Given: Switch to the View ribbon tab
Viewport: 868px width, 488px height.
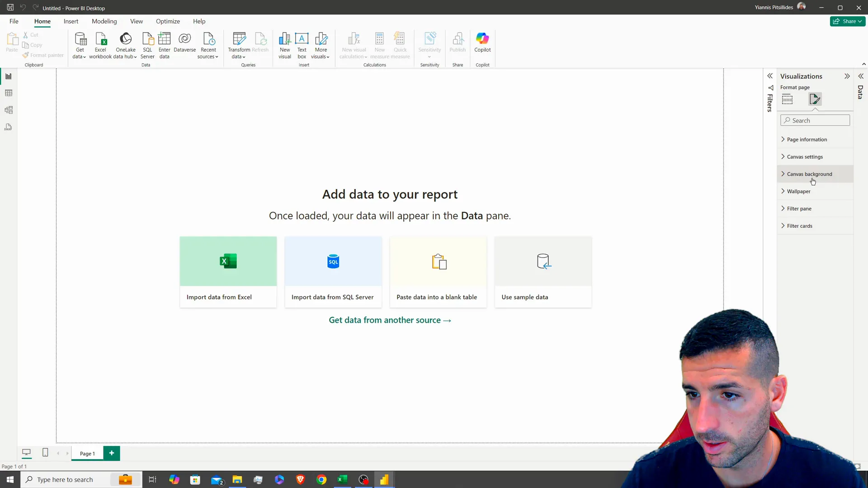Looking at the screenshot, I should (137, 21).
